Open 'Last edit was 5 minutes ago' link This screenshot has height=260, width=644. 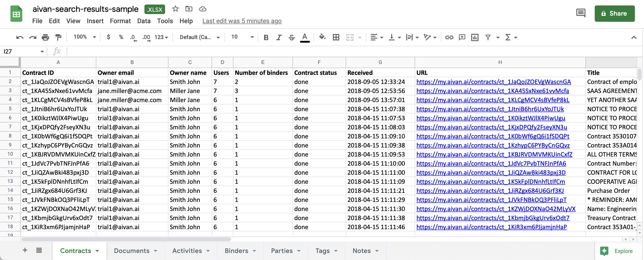242,21
